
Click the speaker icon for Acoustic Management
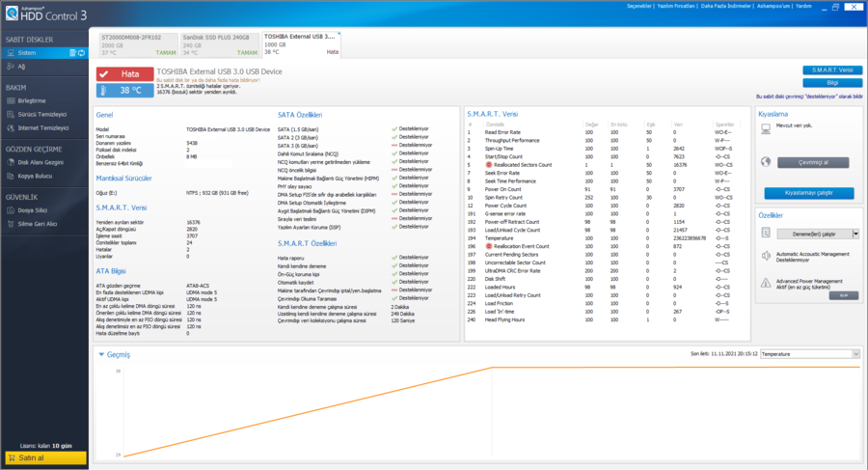click(x=766, y=256)
